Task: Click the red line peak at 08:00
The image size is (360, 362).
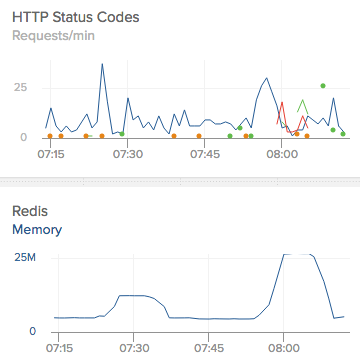Action: [x=282, y=103]
